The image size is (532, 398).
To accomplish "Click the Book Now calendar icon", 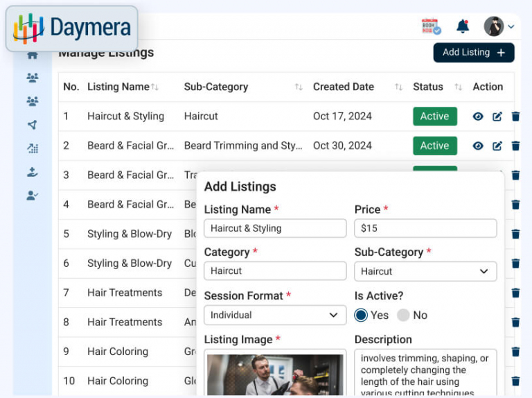I will [x=431, y=26].
